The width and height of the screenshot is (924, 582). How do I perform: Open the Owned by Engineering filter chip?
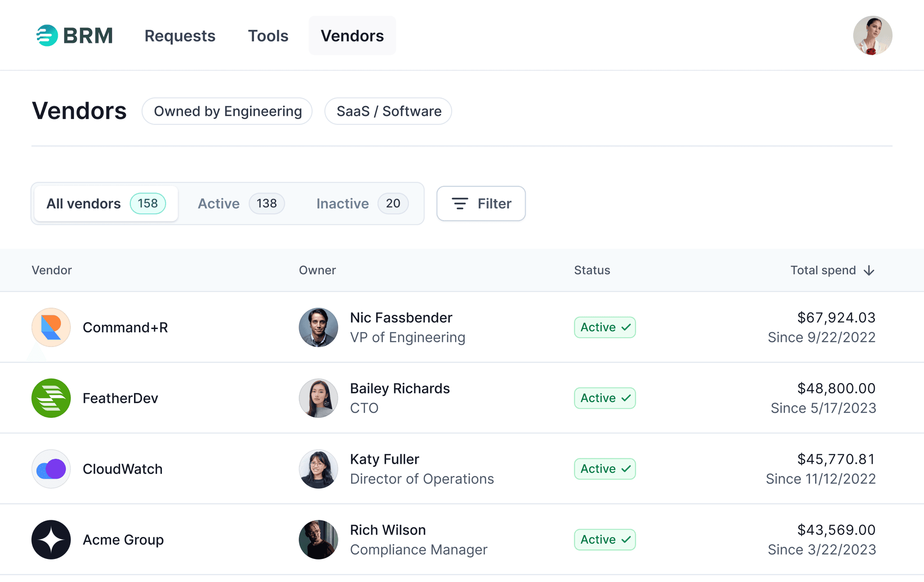click(227, 111)
